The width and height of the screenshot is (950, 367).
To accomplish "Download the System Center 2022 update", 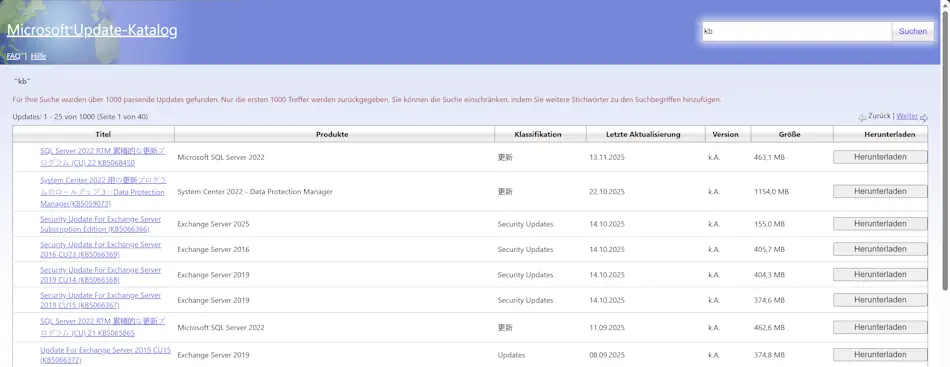I will (880, 191).
